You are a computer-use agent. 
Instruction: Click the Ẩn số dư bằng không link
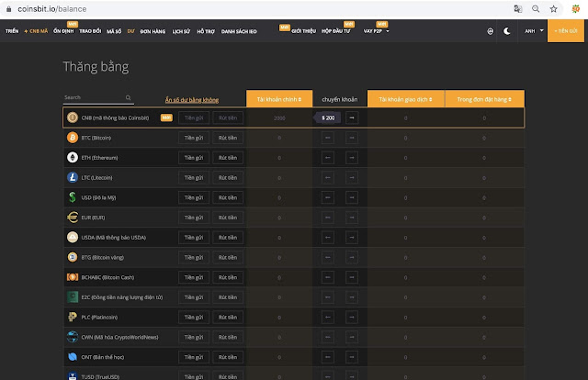point(192,100)
